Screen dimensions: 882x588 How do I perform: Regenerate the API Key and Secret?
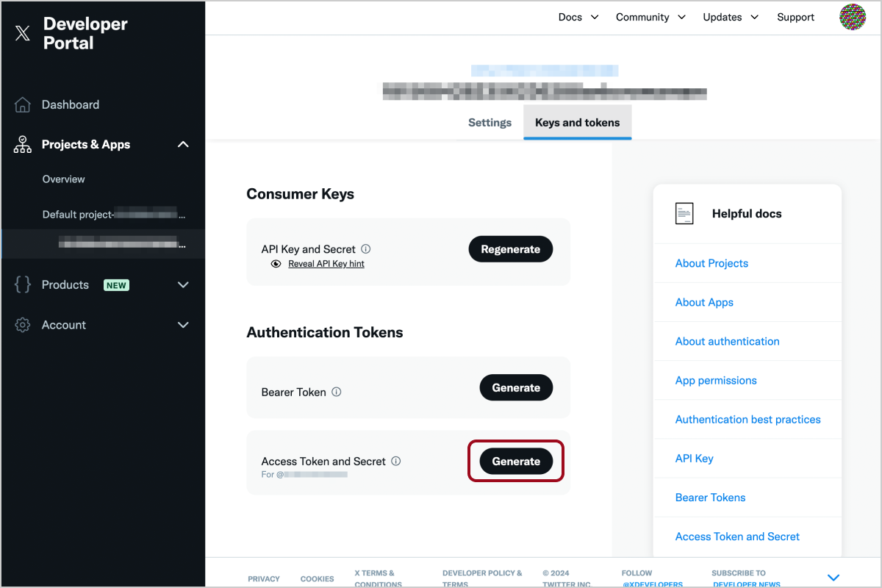point(510,249)
